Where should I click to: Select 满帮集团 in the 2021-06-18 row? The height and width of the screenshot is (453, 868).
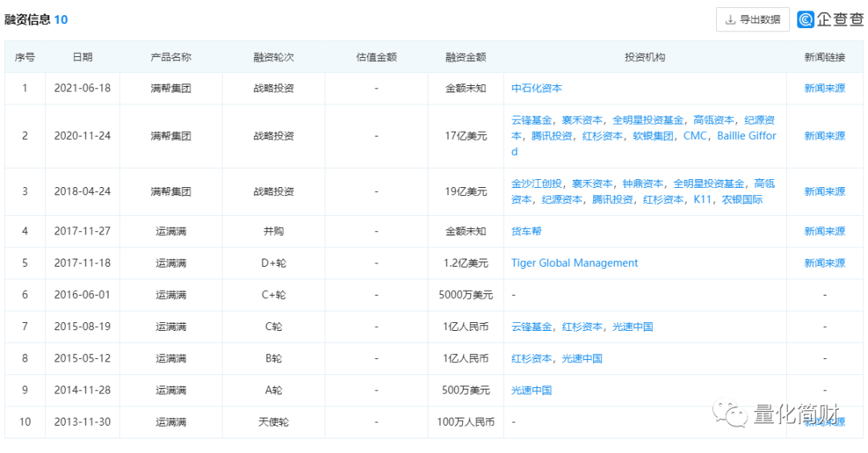pyautogui.click(x=170, y=88)
